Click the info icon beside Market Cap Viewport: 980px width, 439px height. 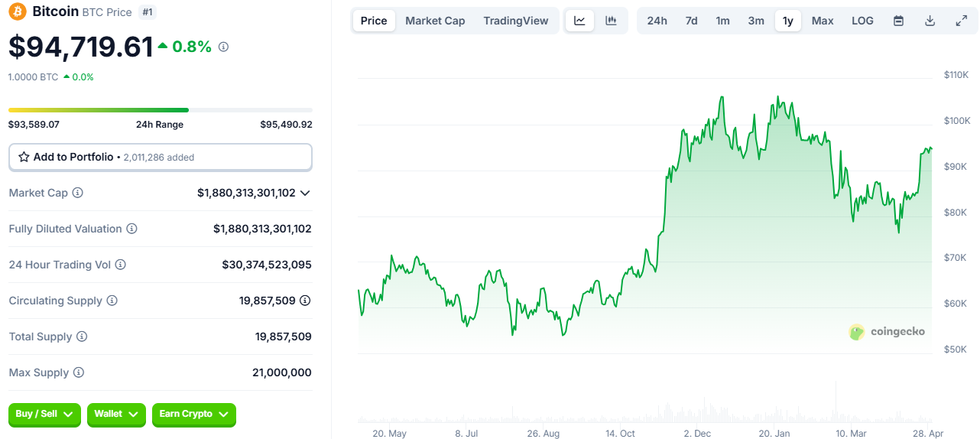point(77,193)
